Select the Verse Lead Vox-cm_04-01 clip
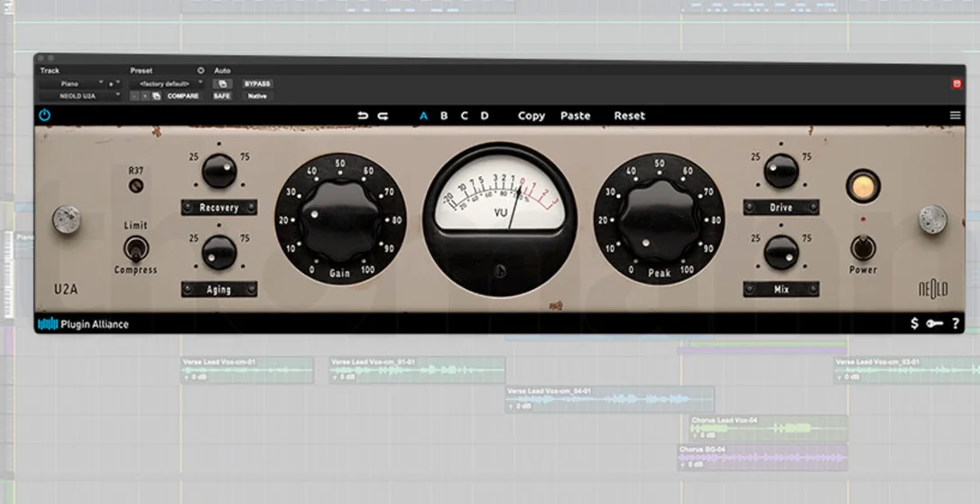980x504 pixels. [x=609, y=399]
